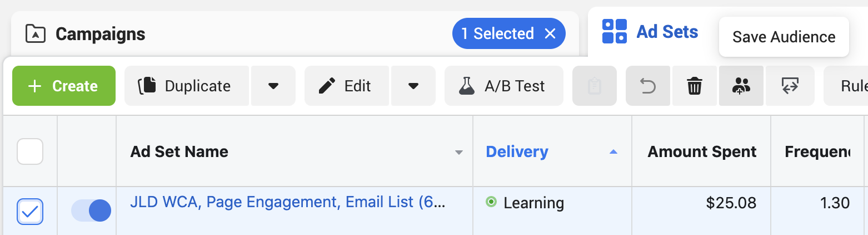Click the export arrows icon button
The height and width of the screenshot is (235, 868).
790,86
